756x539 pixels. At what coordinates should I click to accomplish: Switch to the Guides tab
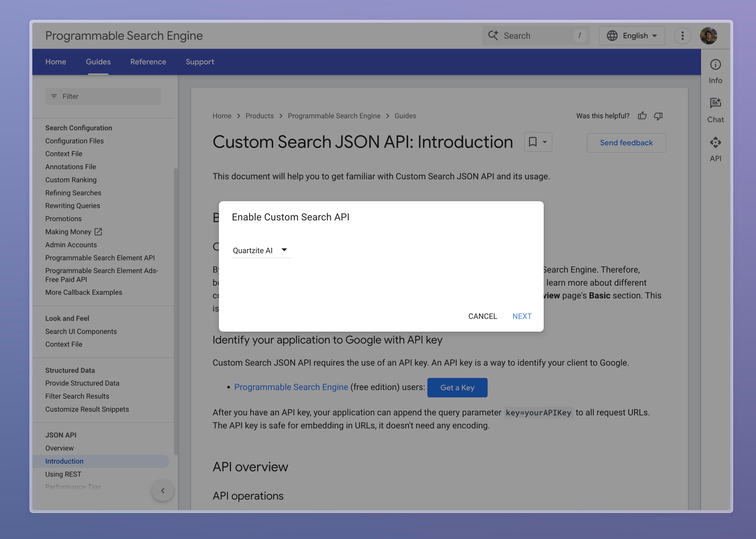point(98,62)
